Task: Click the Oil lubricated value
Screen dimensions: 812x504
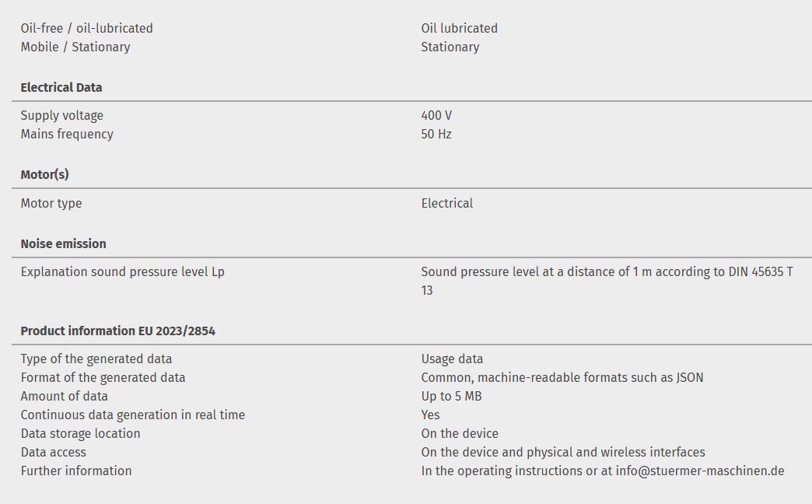Action: (x=459, y=28)
